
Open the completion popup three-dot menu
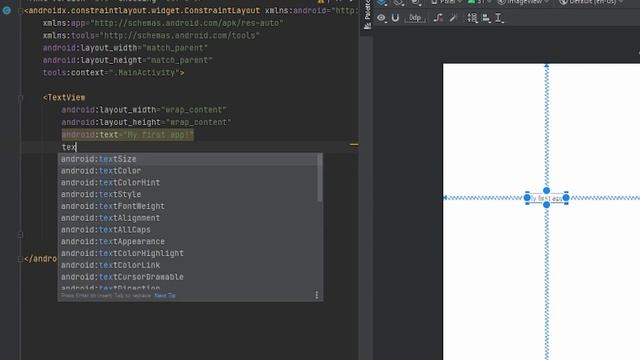pyautogui.click(x=317, y=295)
